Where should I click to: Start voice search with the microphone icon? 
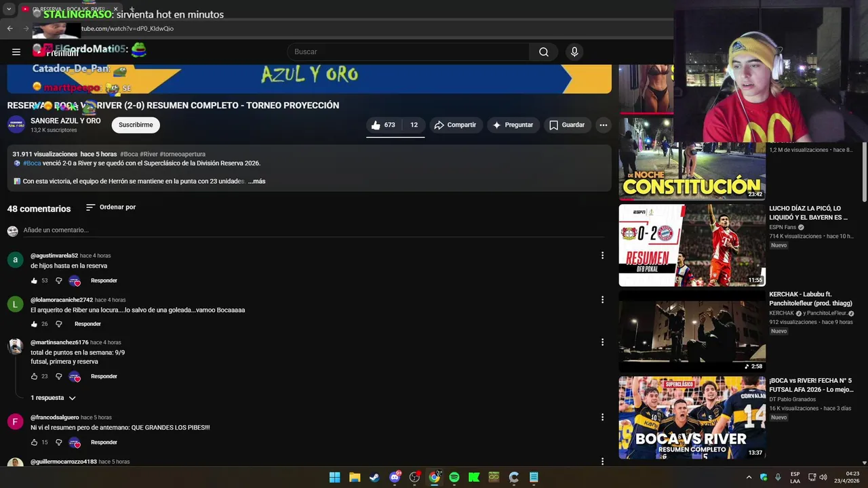coord(574,52)
